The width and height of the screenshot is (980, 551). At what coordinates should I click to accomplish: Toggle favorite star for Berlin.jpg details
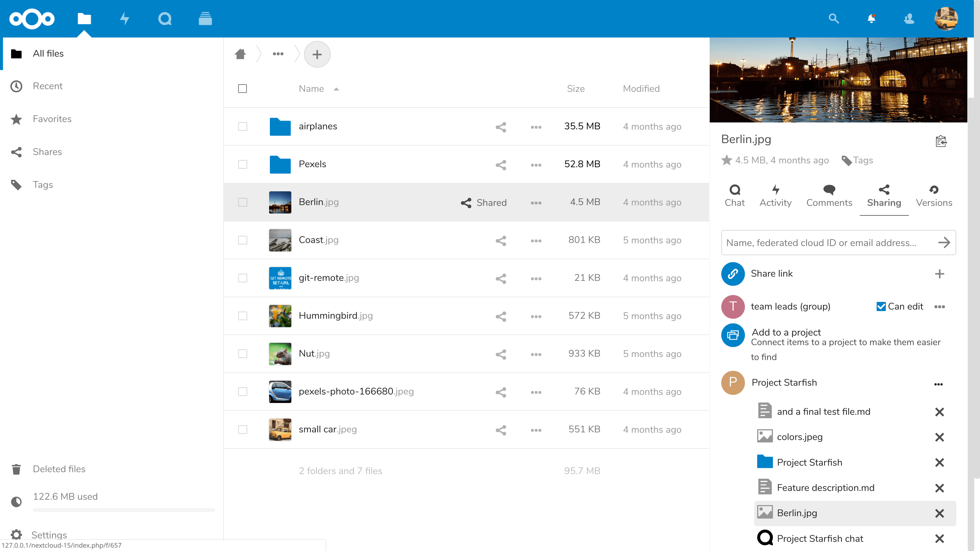pyautogui.click(x=727, y=160)
